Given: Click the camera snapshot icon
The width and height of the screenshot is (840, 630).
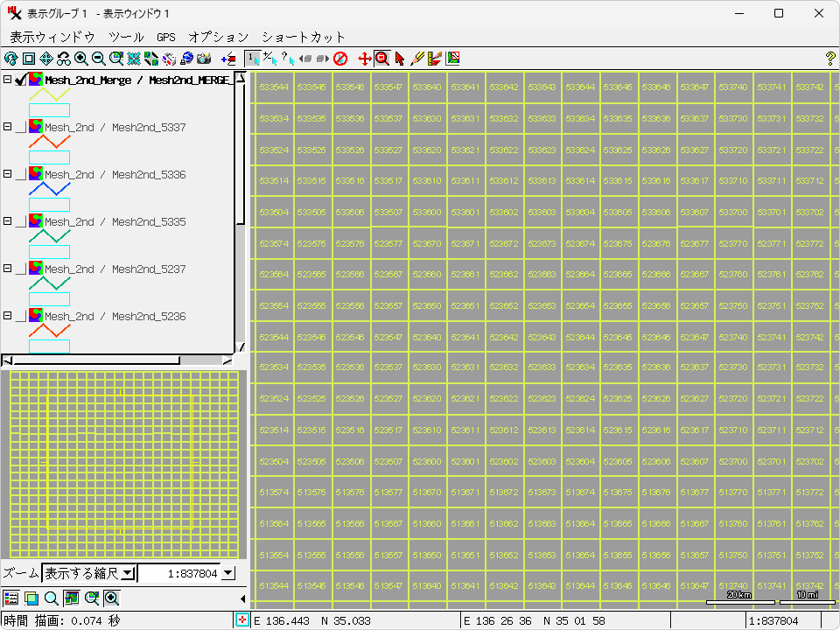Looking at the screenshot, I should [x=204, y=59].
